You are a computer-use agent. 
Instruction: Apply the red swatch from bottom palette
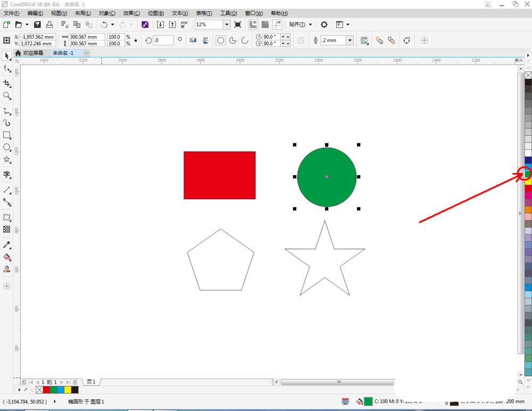coord(46,390)
